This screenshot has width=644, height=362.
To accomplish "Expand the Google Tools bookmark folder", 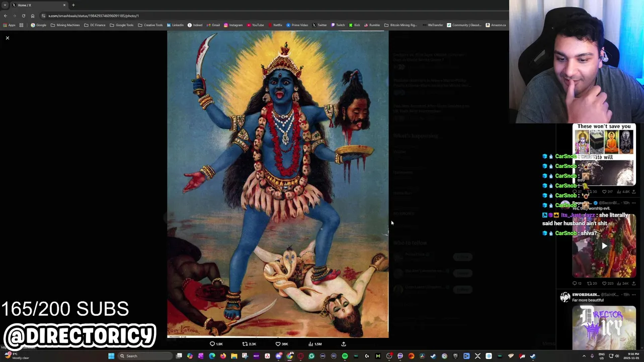I will [x=122, y=25].
